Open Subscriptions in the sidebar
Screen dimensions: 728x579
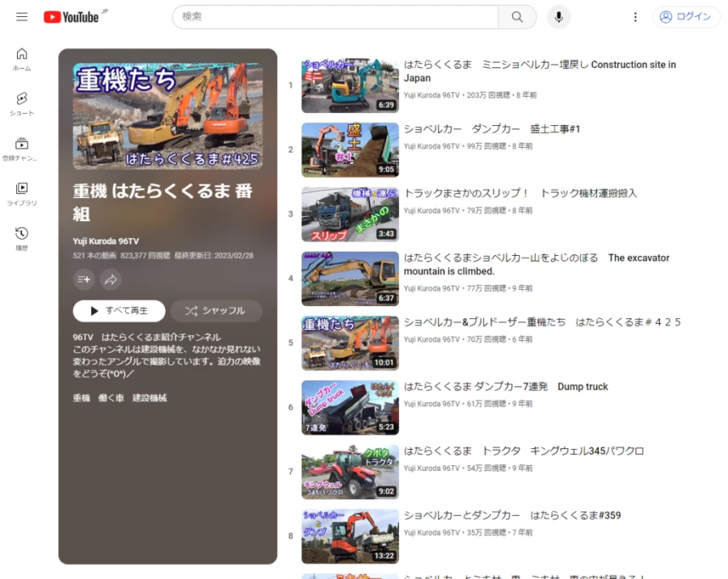[22, 149]
